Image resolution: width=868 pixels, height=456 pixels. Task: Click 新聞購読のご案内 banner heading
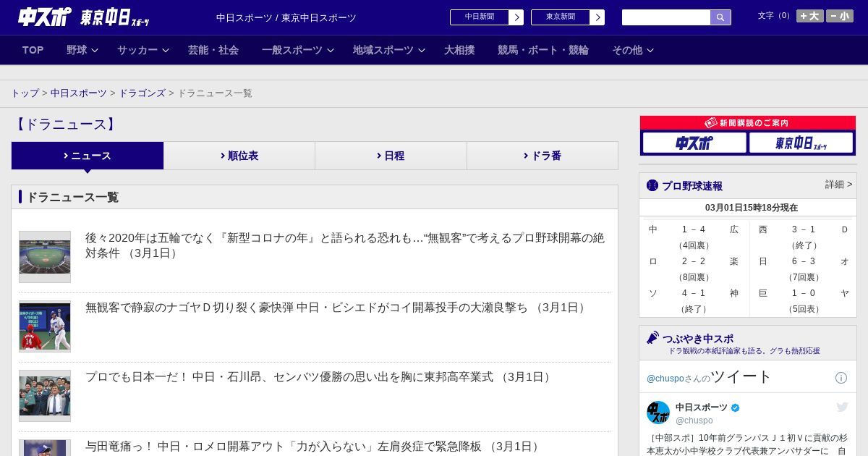[x=748, y=123]
